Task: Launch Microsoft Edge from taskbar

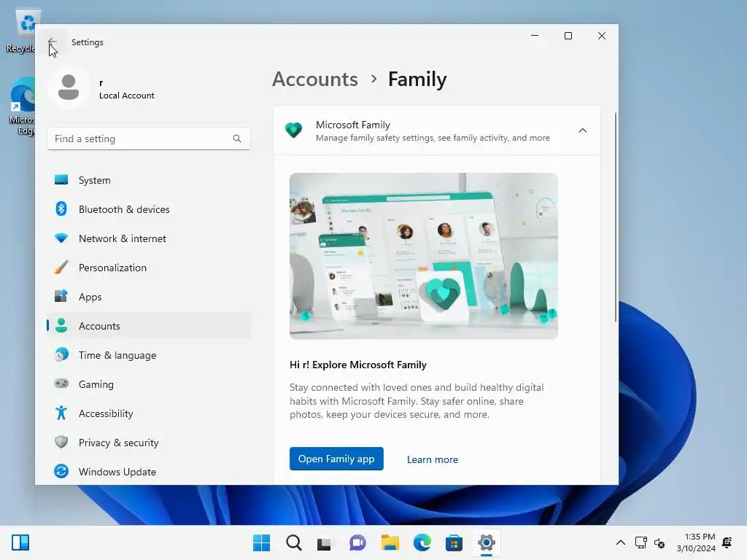Action: 422,542
